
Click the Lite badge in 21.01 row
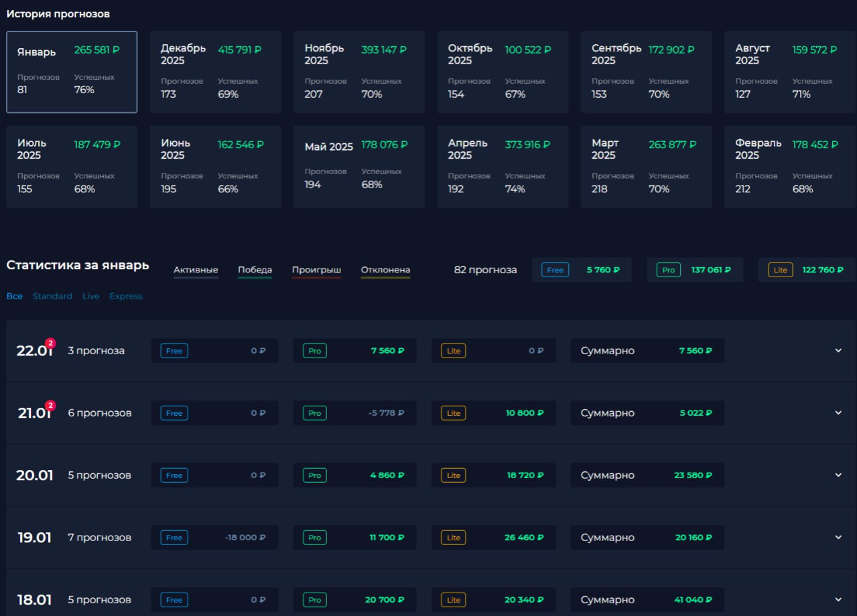click(453, 413)
